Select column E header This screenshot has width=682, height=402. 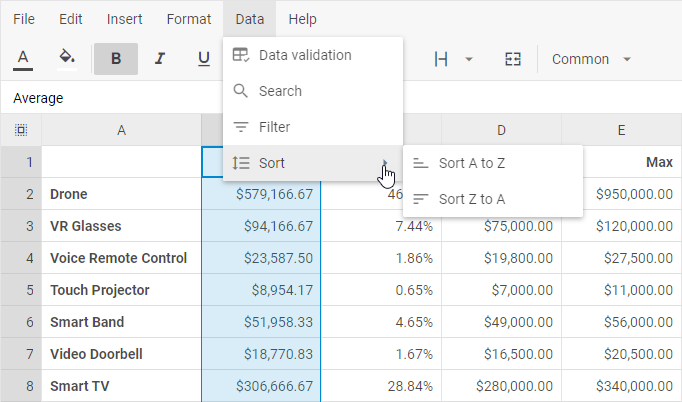click(x=621, y=130)
